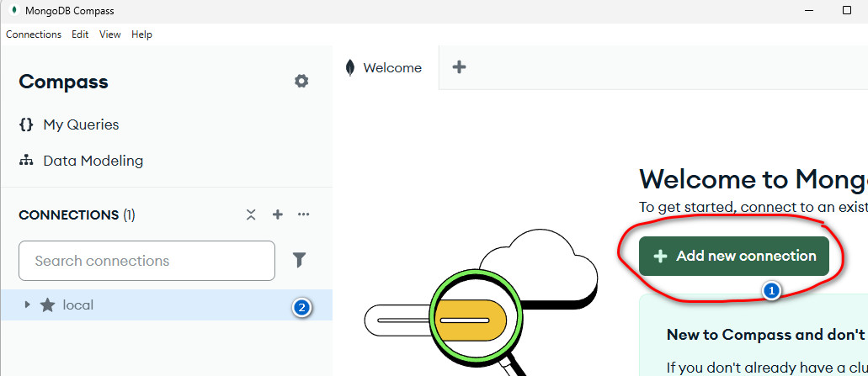Expand the local connection tree arrow
The height and width of the screenshot is (376, 868).
[x=28, y=305]
